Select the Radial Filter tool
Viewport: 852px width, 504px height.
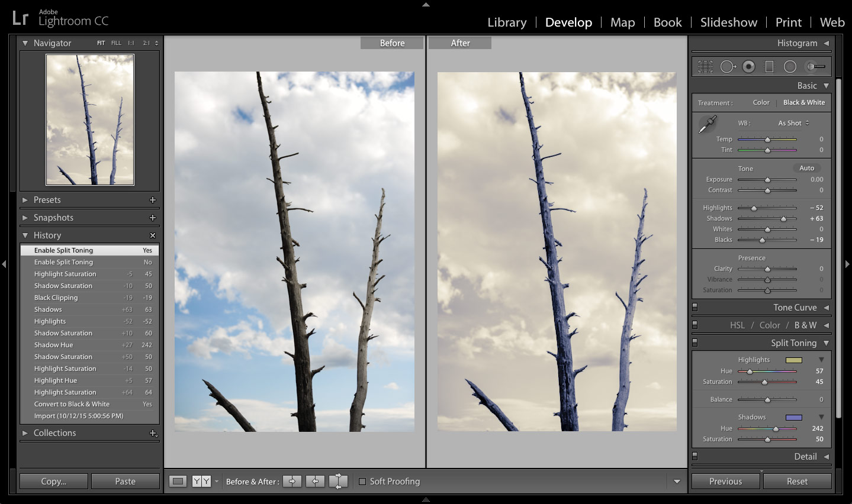tap(790, 66)
